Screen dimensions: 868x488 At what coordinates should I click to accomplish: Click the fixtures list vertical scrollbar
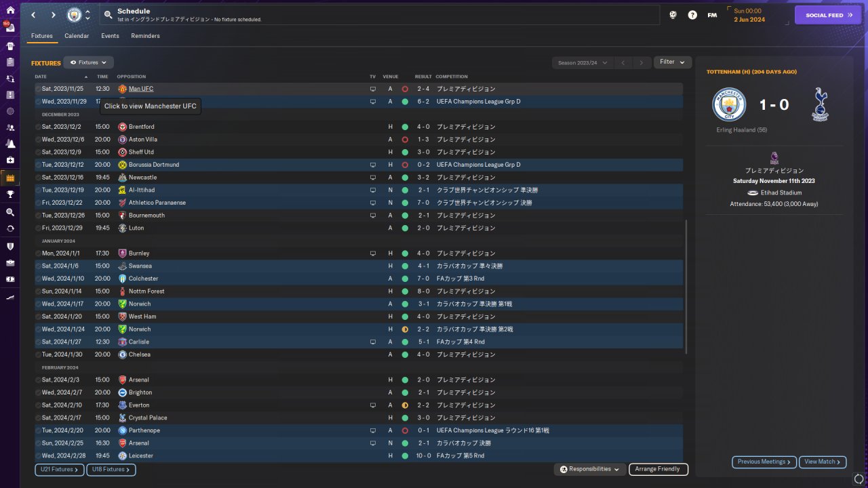686,286
